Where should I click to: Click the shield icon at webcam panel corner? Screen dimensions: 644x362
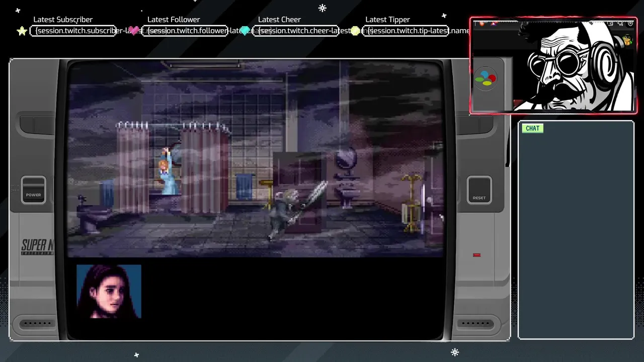click(x=630, y=23)
